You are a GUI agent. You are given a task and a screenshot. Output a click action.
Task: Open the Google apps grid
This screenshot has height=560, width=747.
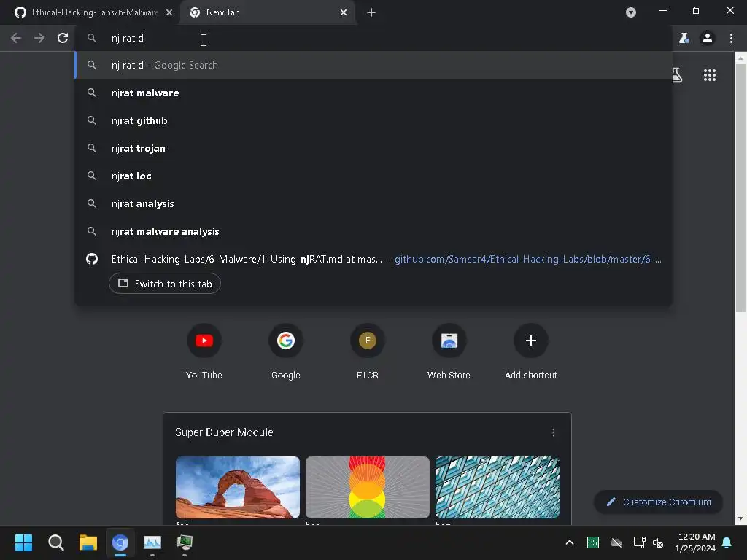coord(710,75)
